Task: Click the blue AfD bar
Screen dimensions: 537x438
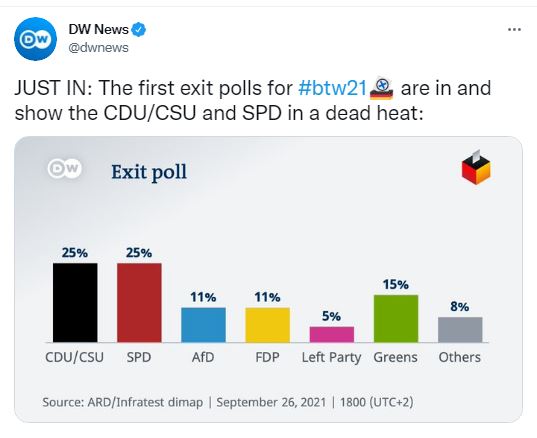Action: coord(203,325)
